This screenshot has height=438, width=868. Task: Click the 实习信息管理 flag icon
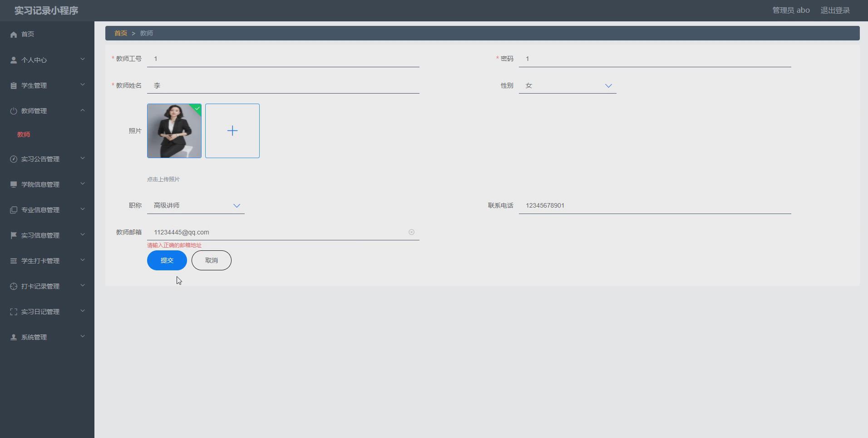pos(13,235)
